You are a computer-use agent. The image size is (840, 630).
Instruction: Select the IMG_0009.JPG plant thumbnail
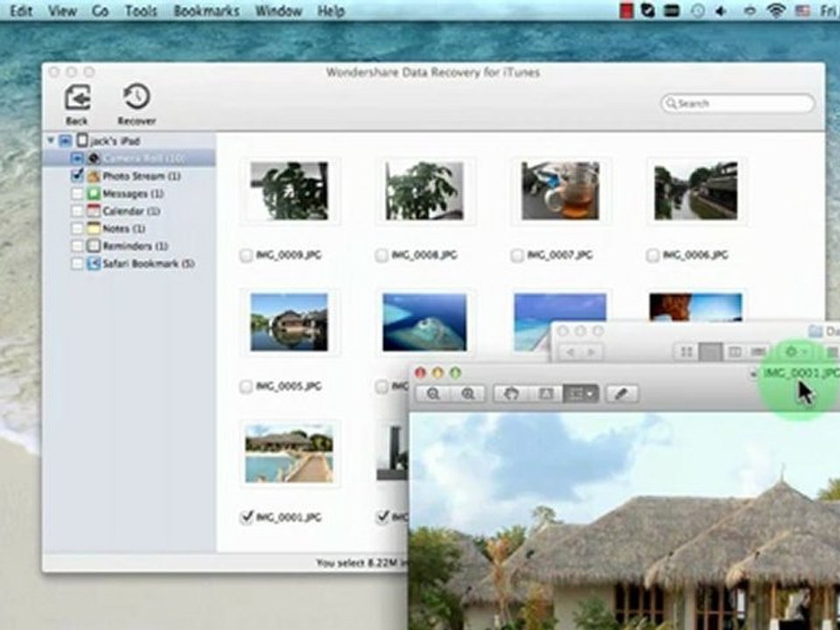290,191
